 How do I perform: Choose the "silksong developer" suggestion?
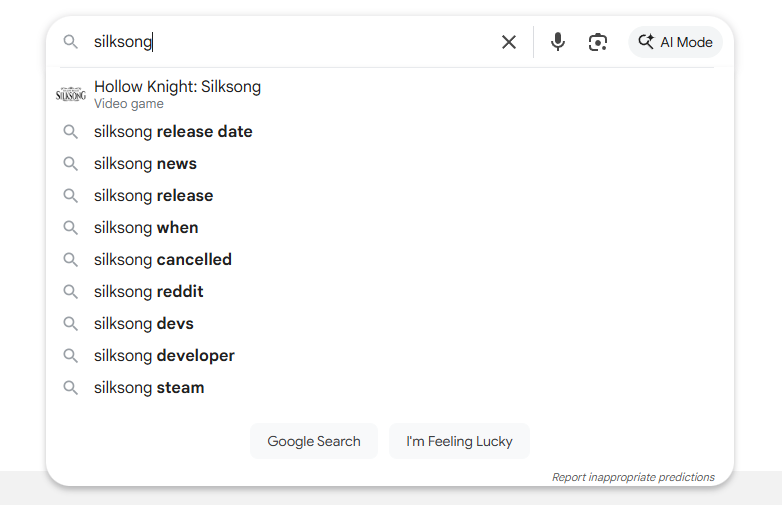tap(164, 356)
